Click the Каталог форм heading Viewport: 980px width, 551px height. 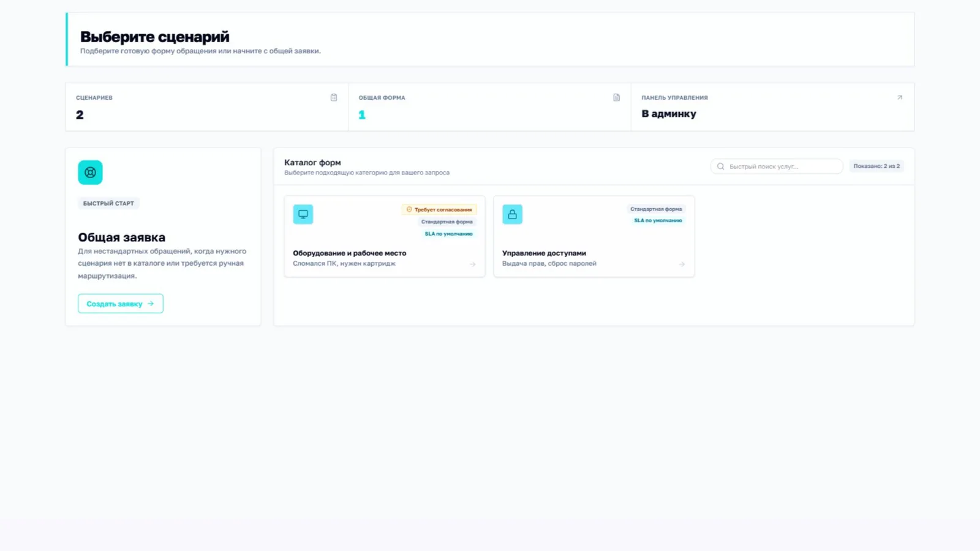[312, 162]
